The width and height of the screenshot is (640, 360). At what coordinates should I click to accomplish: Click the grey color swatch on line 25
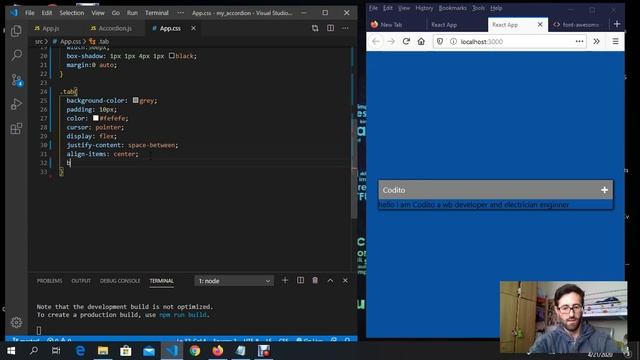(x=136, y=100)
